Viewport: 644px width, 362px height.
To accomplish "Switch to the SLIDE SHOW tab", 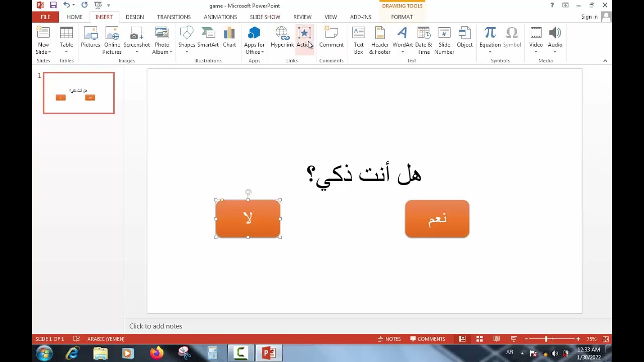I will click(x=265, y=17).
